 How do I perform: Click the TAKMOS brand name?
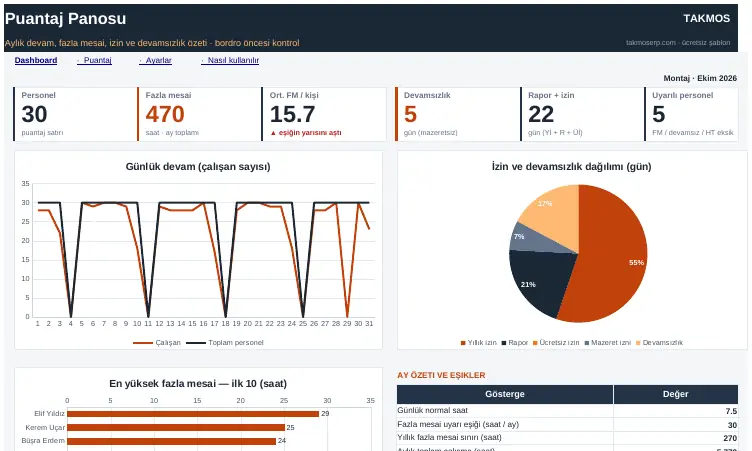click(706, 18)
